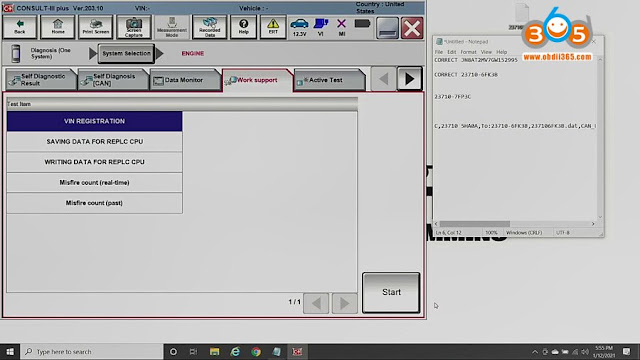The width and height of the screenshot is (640, 360).
Task: Select SAVING DATA FOR REPLC CPU
Action: click(94, 142)
